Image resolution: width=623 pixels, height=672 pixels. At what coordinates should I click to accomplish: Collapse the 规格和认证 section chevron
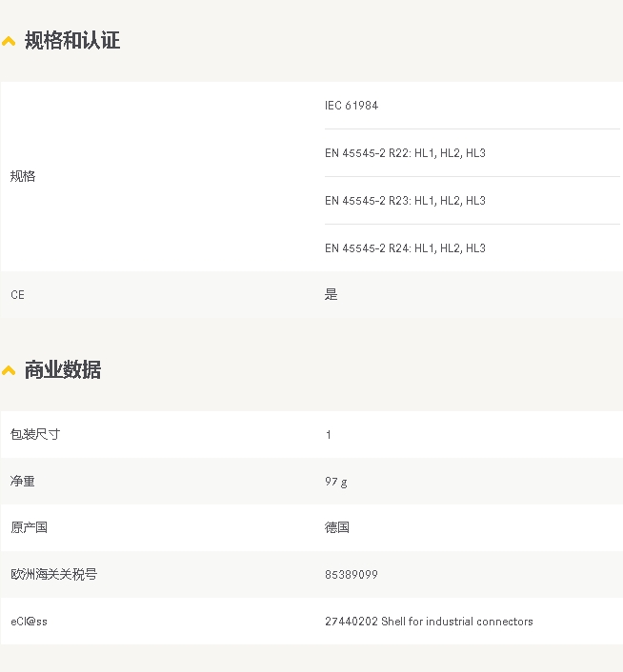pyautogui.click(x=9, y=42)
